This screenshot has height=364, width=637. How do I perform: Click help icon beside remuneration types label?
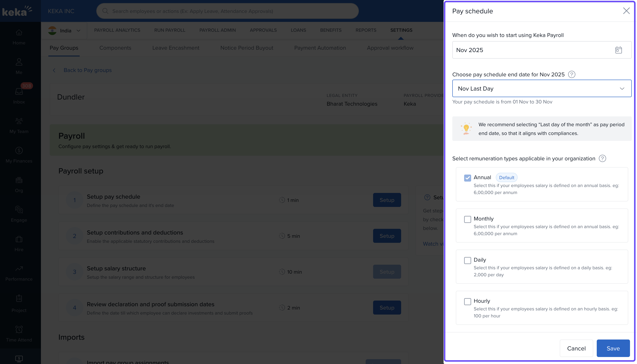pyautogui.click(x=602, y=159)
